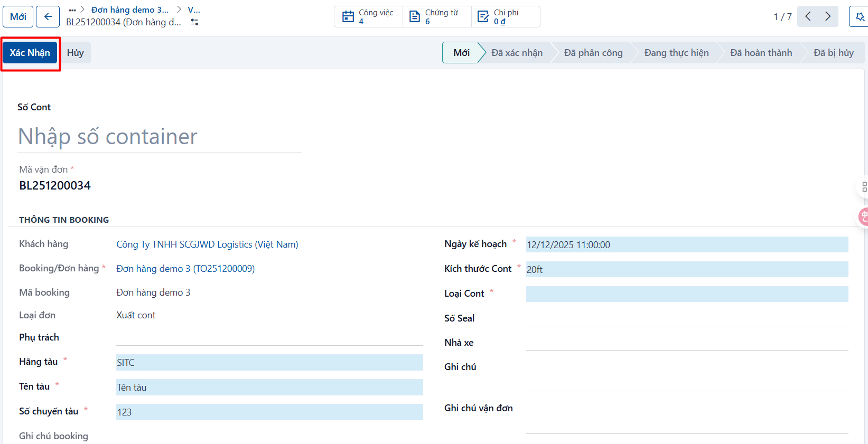The image size is (868, 444).
Task: Click the Nhập số container field
Action: pyautogui.click(x=160, y=137)
